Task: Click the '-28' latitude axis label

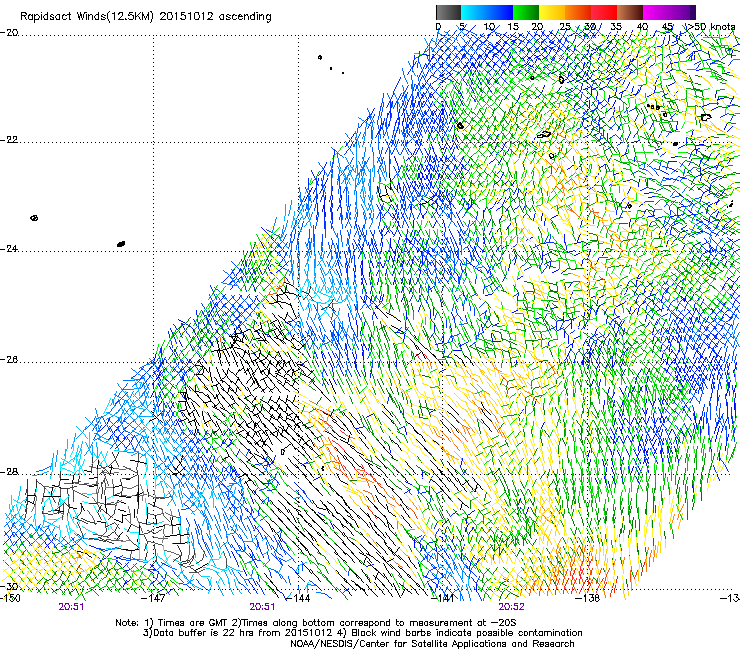Action: coord(9,472)
